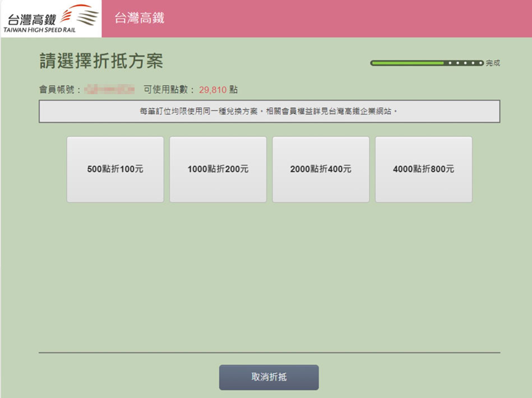Click the blurred member account number
Image resolution: width=532 pixels, height=398 pixels.
coord(109,90)
